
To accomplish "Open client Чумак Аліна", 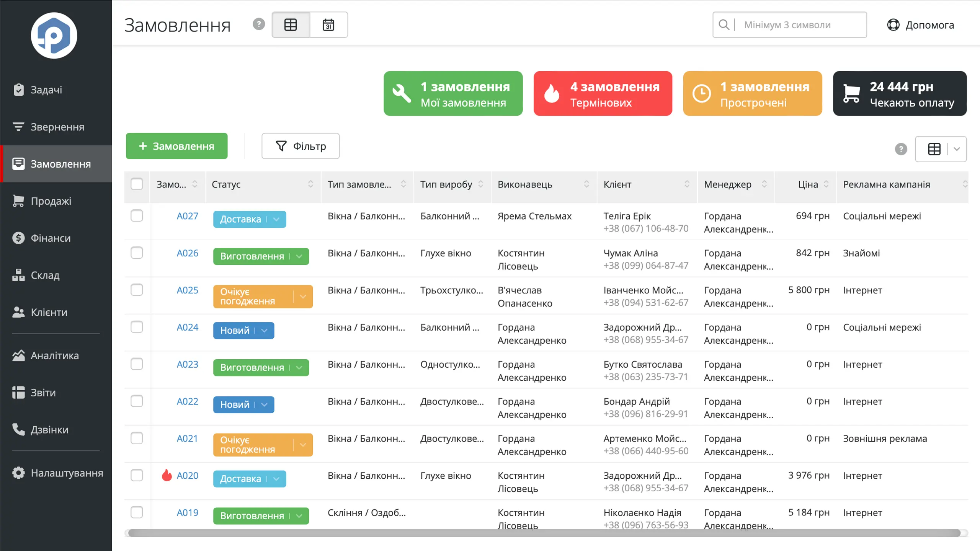I will (x=630, y=253).
